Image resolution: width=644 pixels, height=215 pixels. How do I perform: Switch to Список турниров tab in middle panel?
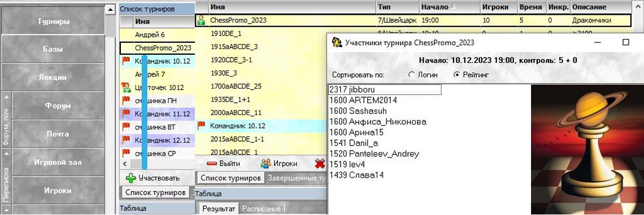(230, 178)
